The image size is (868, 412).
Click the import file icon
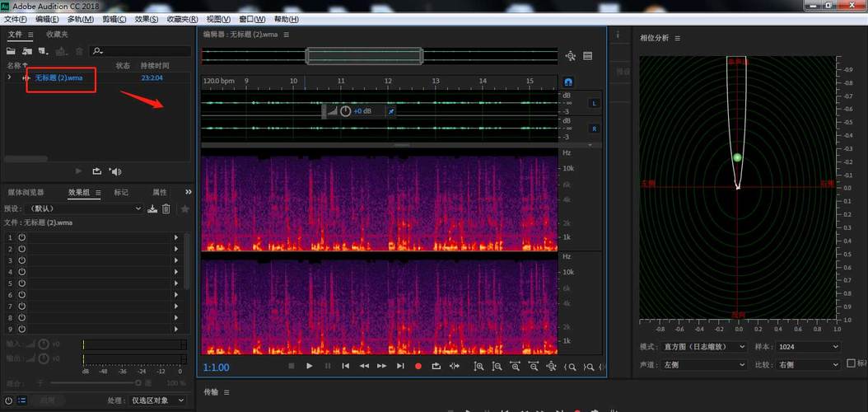point(27,51)
